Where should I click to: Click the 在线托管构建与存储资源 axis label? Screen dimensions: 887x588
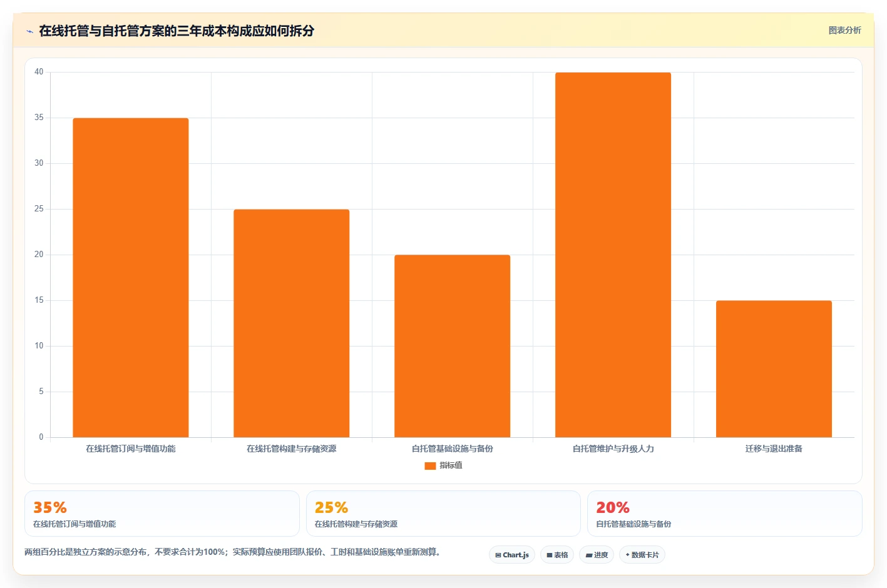coord(292,449)
